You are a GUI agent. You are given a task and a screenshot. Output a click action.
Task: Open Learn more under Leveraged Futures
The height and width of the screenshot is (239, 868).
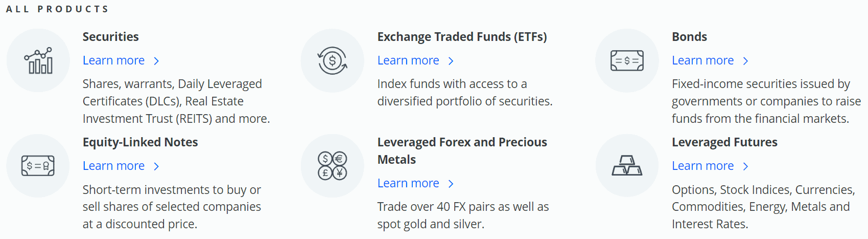point(702,166)
